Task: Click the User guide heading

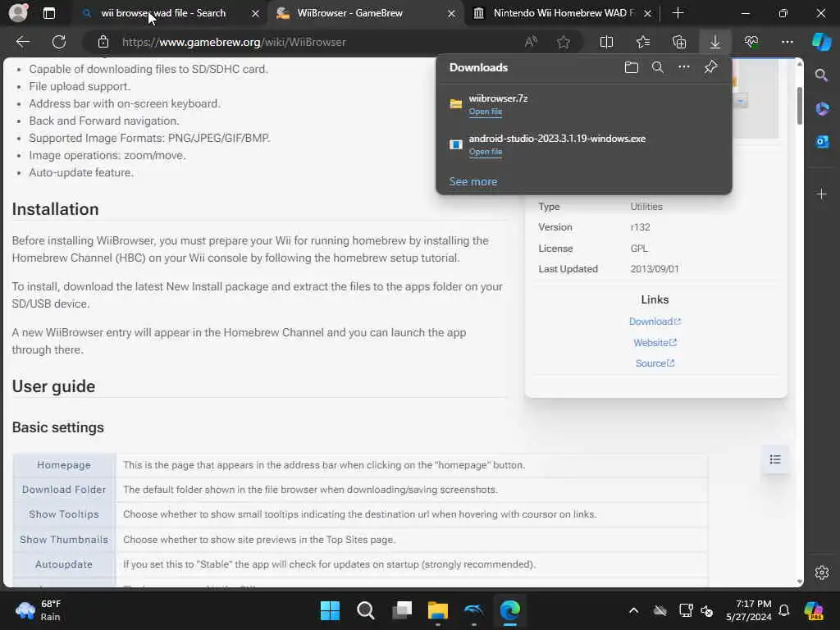Action: tap(53, 386)
